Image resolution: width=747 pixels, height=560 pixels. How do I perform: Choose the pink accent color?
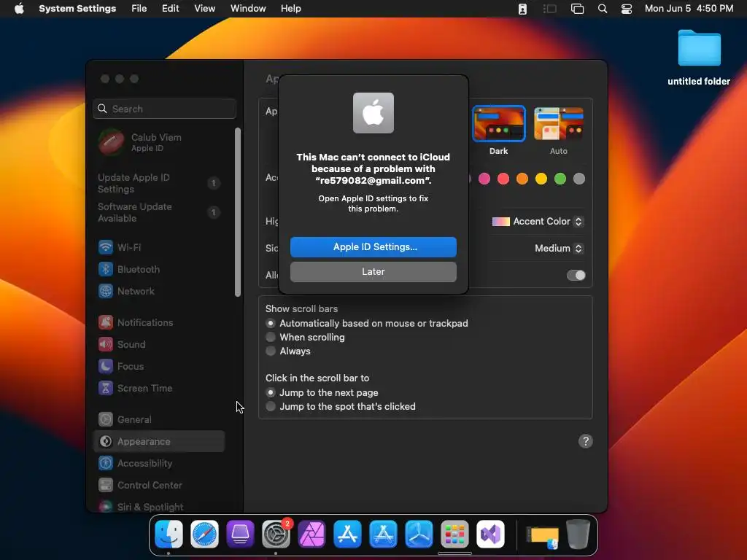tap(484, 179)
